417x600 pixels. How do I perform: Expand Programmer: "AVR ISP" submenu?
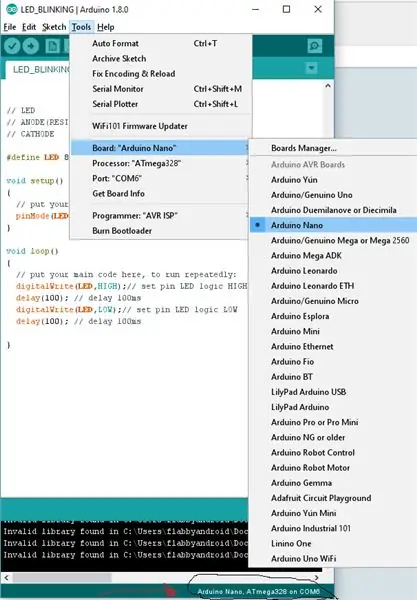point(161,216)
